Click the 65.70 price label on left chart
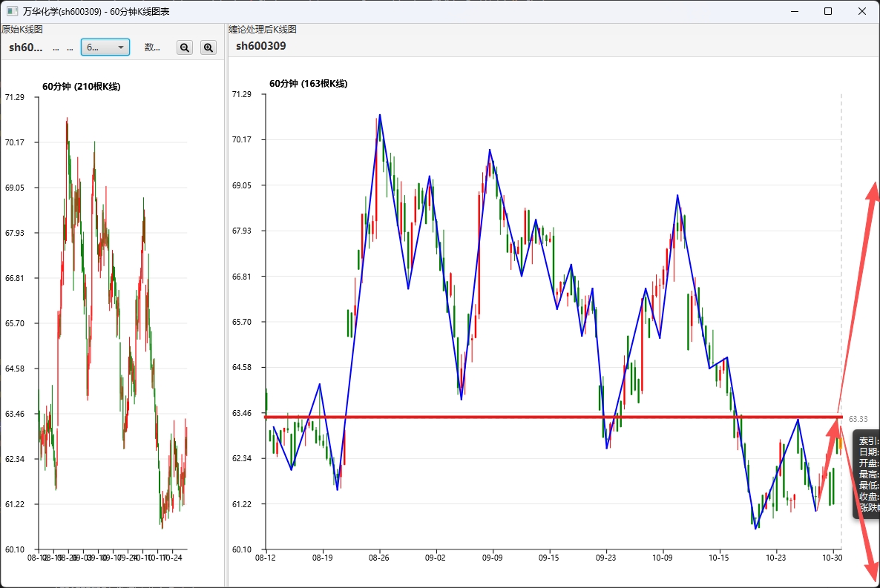880x588 pixels. click(15, 324)
